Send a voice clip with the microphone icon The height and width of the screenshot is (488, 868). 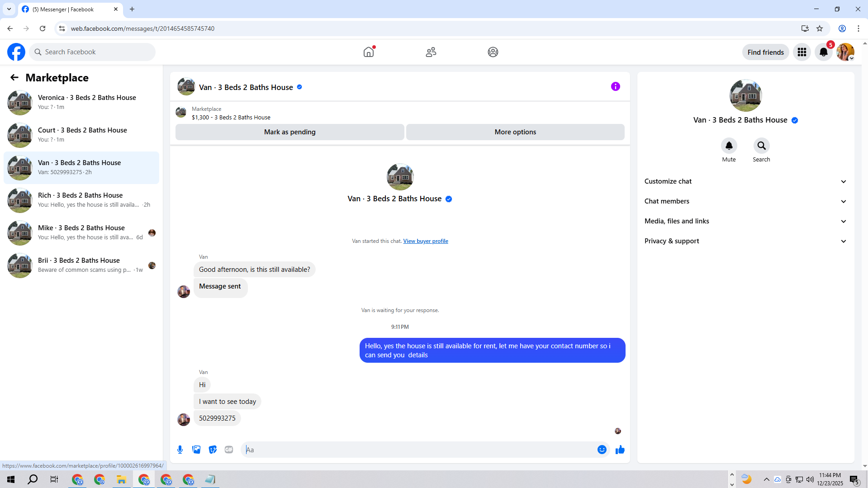click(180, 450)
